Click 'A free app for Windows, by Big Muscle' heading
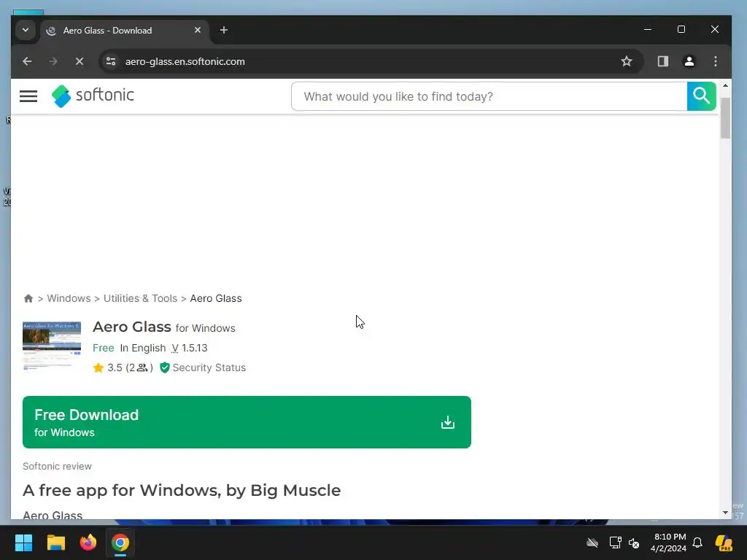The image size is (747, 560). 182,490
